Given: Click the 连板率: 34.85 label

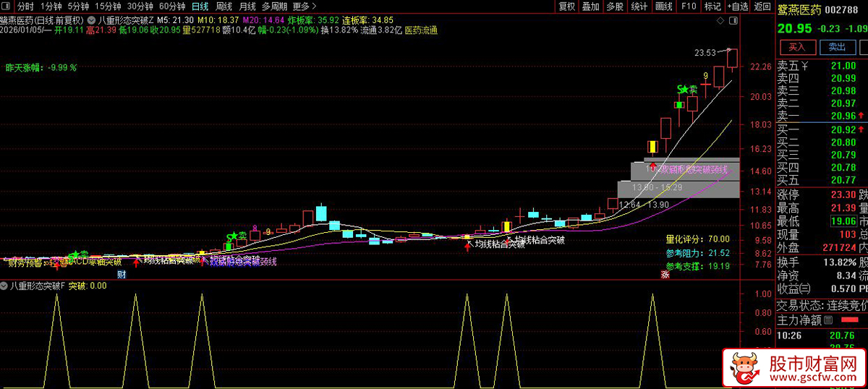Looking at the screenshot, I should coord(368,20).
